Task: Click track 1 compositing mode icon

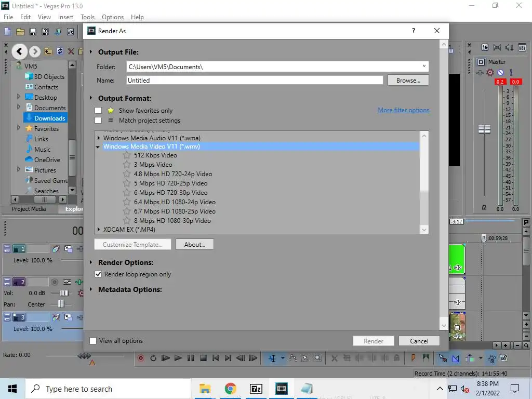Action: click(68, 249)
